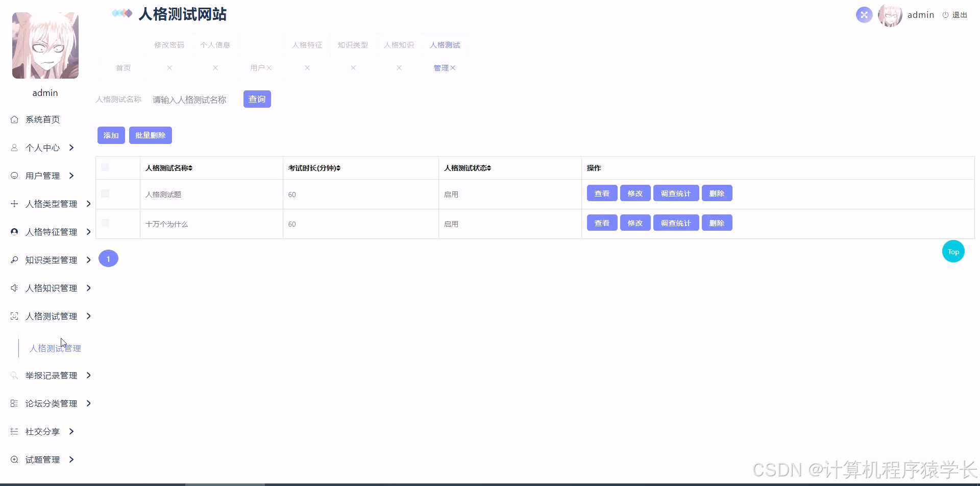
Task: Check the box for 人格测试题 row
Action: click(105, 193)
